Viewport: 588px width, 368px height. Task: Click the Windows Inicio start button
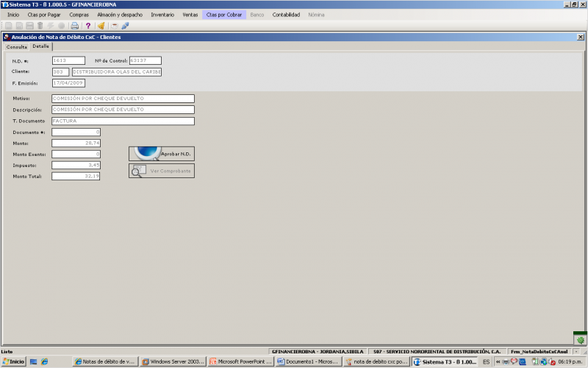13,361
